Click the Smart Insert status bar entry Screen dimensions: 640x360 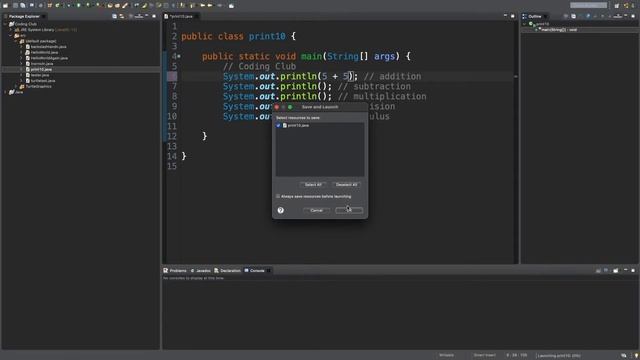coord(484,355)
